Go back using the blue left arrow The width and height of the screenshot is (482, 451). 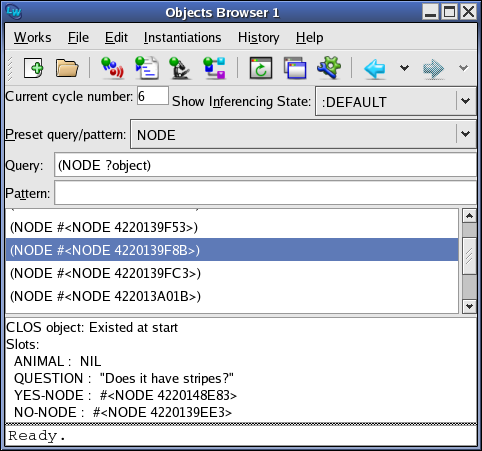tap(375, 69)
